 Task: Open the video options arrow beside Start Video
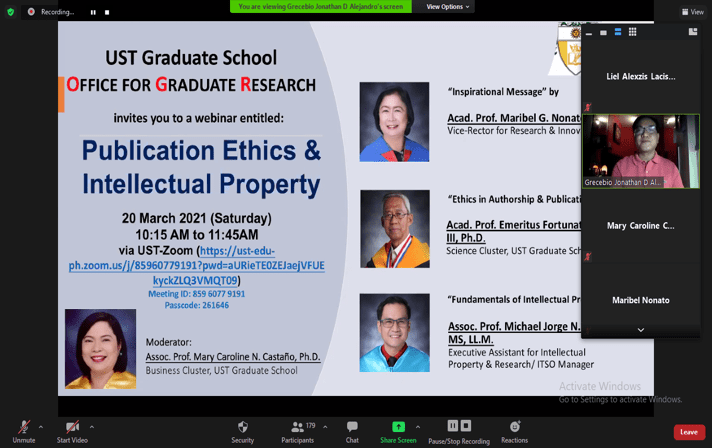(x=92, y=427)
